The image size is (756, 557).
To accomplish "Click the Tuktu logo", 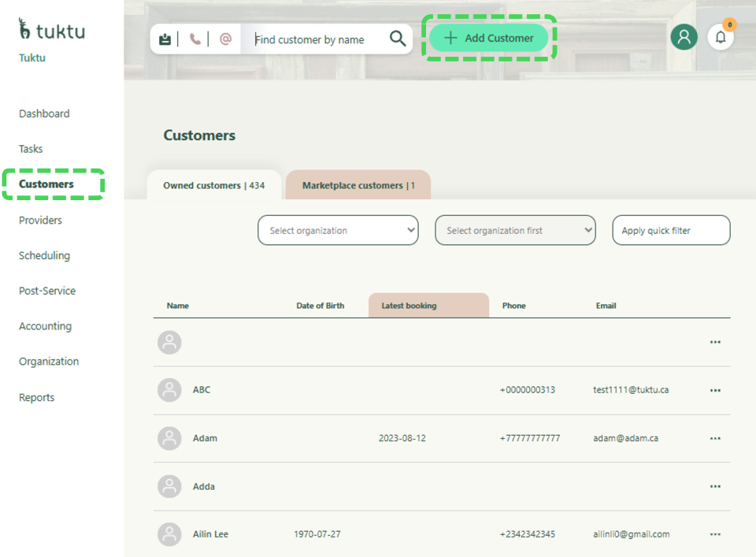I will point(52,31).
